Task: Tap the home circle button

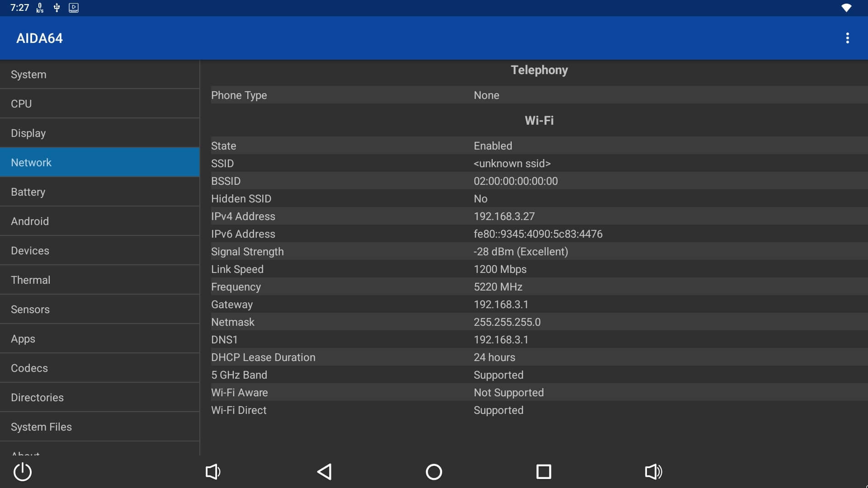Action: point(434,472)
